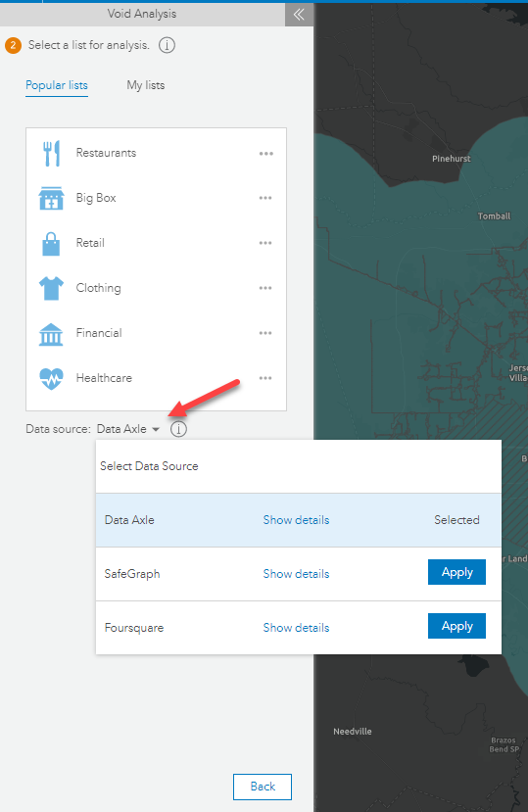Viewport: 528px width, 812px height.
Task: Select the Restaurants fork-and-knife icon
Action: [51, 153]
